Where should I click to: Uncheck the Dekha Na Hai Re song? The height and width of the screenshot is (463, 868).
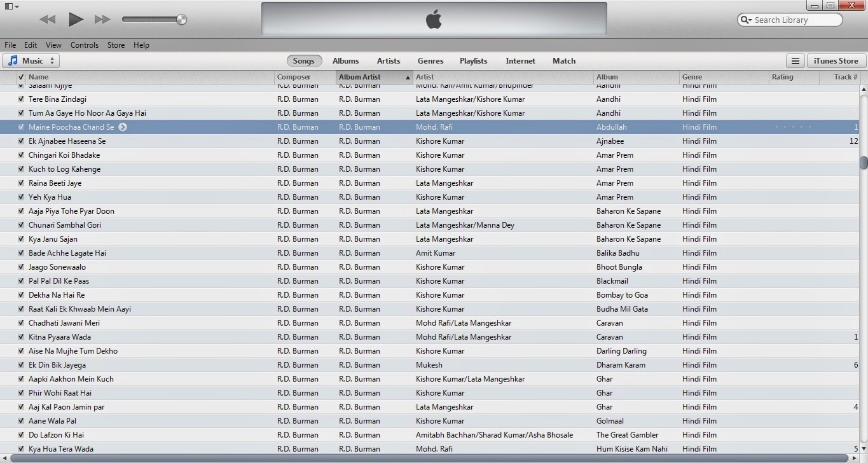(x=21, y=295)
